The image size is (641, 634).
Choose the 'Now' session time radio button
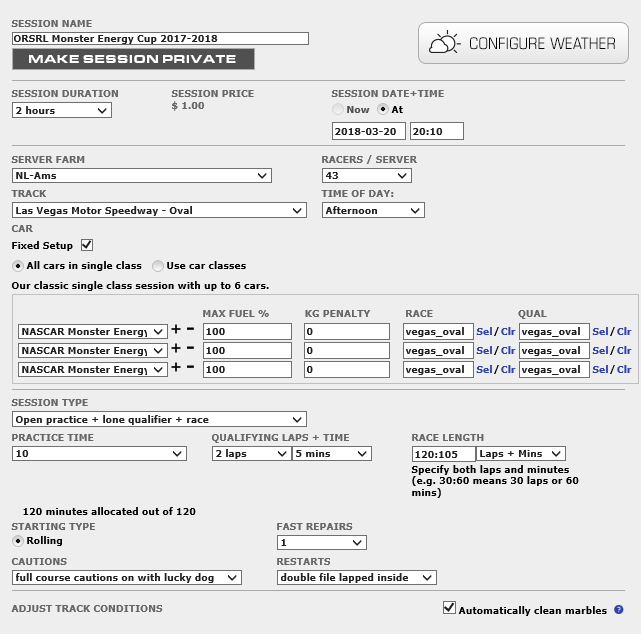(x=338, y=110)
